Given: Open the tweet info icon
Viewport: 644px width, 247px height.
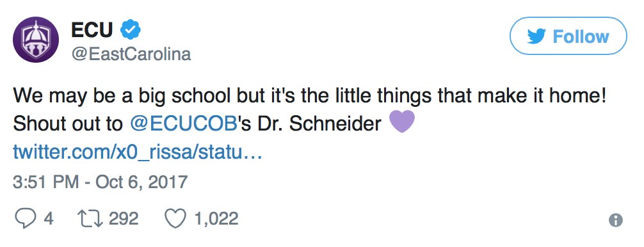Looking at the screenshot, I should (x=616, y=220).
